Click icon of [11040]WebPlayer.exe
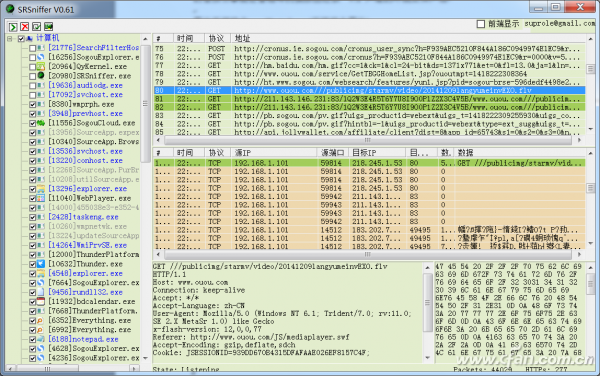Screen dimensions: 600x376 point(41,198)
